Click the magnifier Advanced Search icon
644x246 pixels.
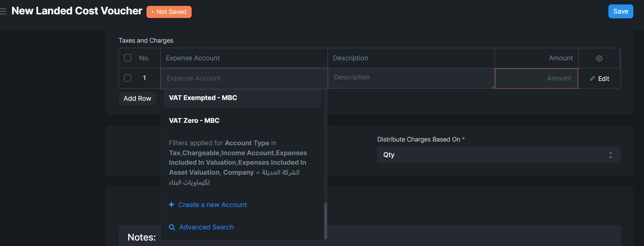coord(172,227)
